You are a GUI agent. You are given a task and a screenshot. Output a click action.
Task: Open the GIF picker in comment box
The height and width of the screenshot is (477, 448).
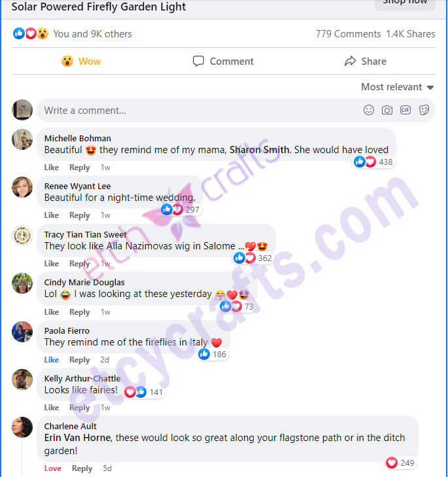[405, 110]
